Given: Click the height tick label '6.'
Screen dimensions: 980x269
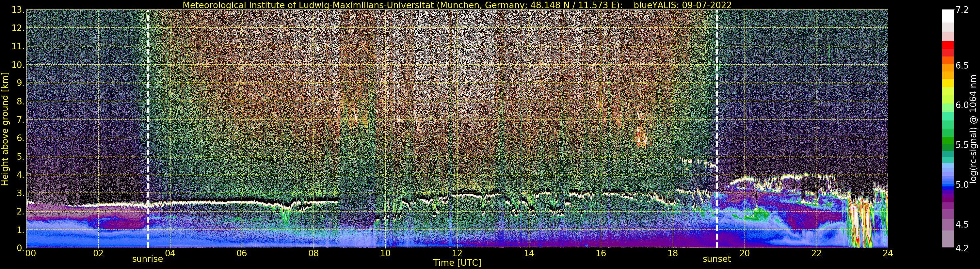Looking at the screenshot, I should [x=20, y=138].
